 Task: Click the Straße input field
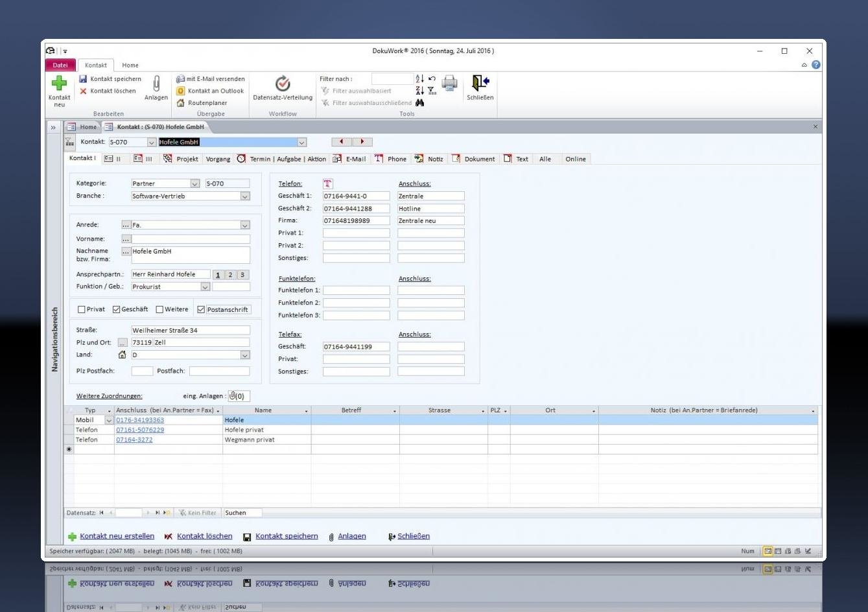click(190, 330)
